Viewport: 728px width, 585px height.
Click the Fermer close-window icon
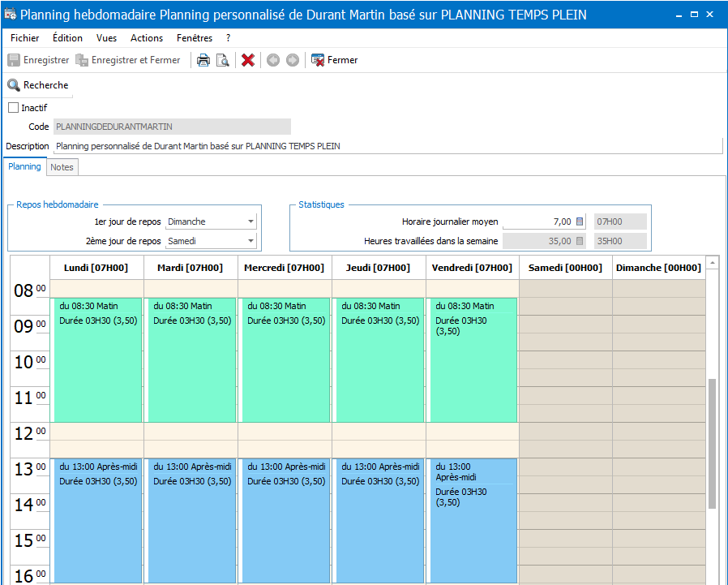coord(318,60)
